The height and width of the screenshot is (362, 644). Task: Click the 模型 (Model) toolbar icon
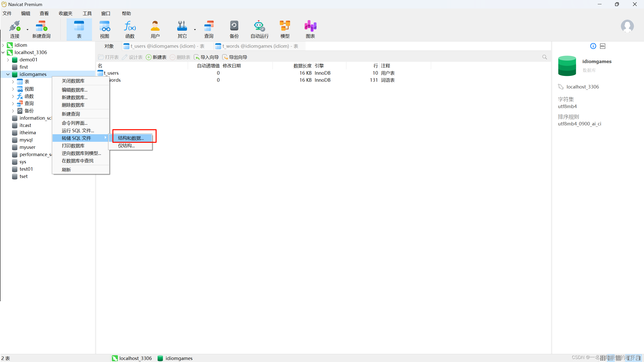tap(285, 29)
